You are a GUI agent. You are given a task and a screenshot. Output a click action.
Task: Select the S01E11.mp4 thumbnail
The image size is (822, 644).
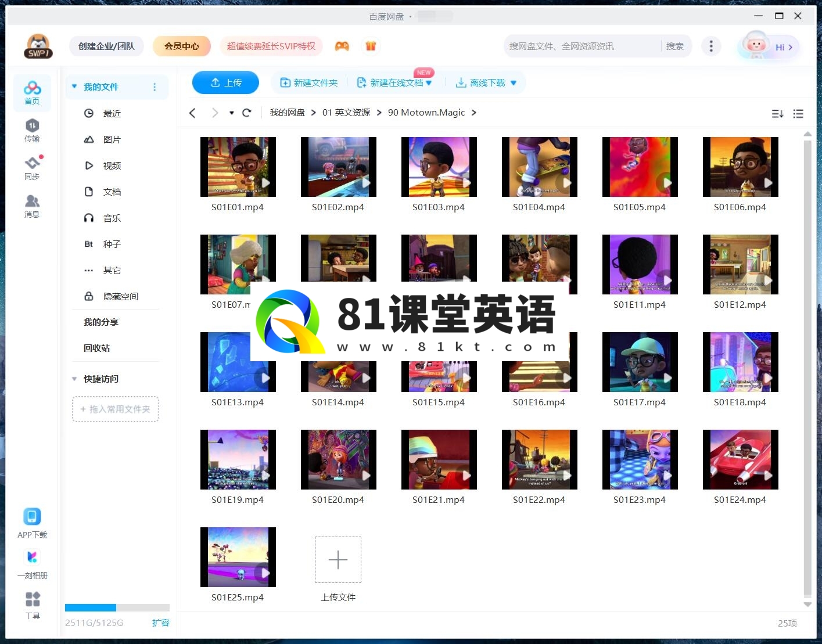click(640, 264)
